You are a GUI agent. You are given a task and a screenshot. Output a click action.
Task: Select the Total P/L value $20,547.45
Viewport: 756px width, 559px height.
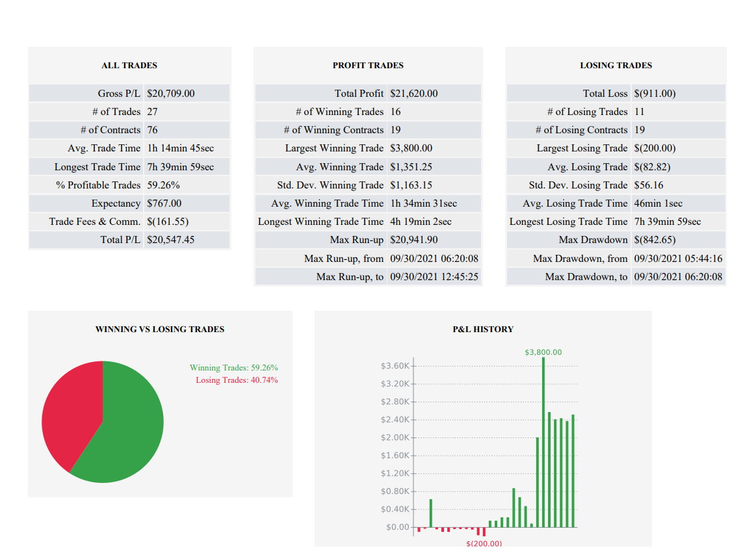coord(171,240)
